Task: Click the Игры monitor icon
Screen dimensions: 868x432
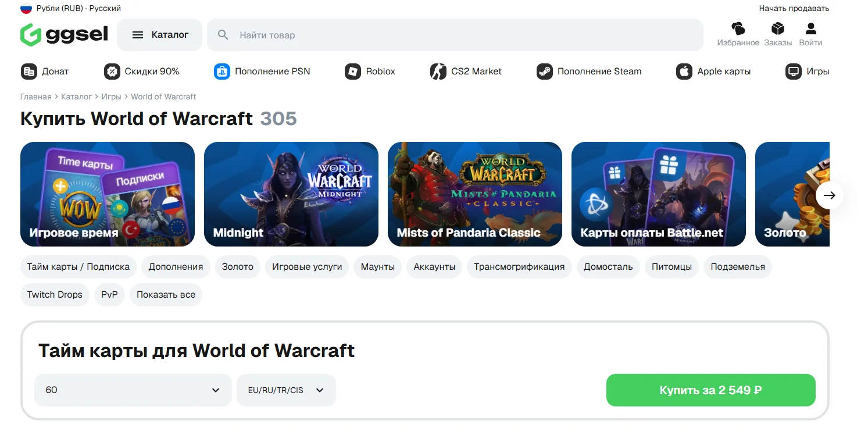Action: [x=794, y=72]
